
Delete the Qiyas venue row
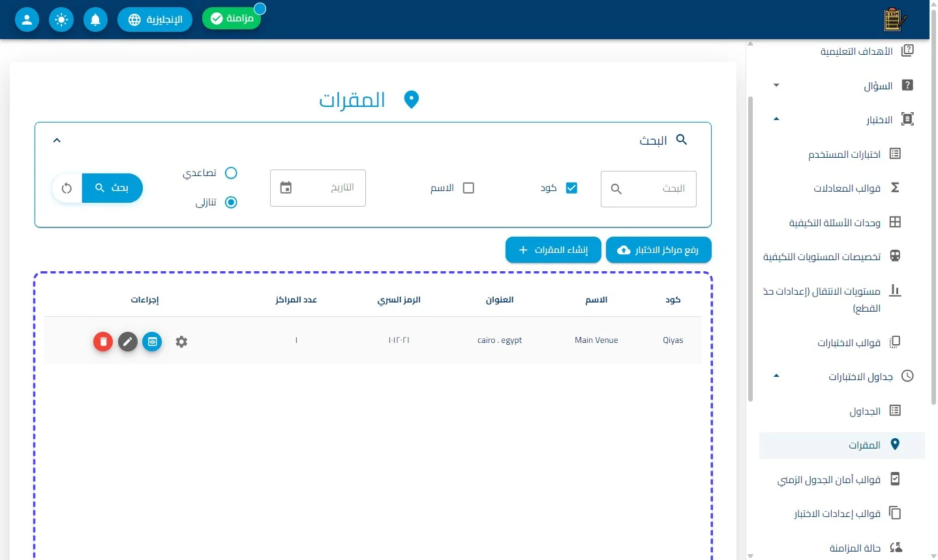103,342
